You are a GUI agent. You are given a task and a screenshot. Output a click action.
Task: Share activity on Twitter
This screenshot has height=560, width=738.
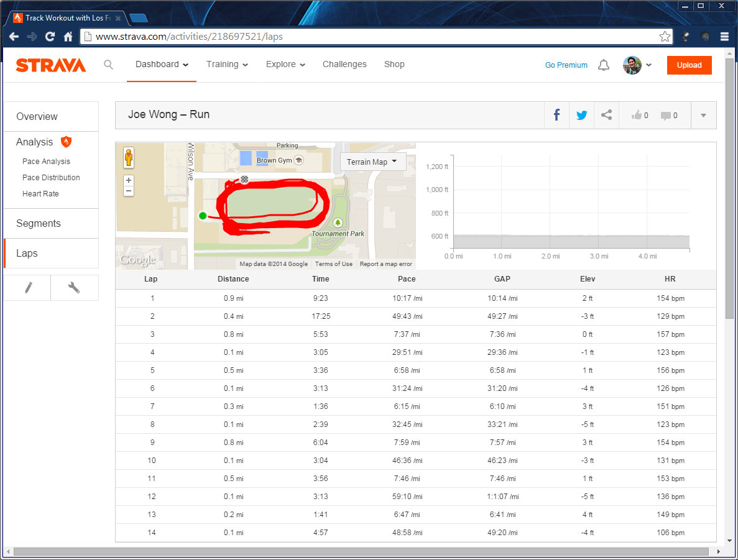[581, 115]
